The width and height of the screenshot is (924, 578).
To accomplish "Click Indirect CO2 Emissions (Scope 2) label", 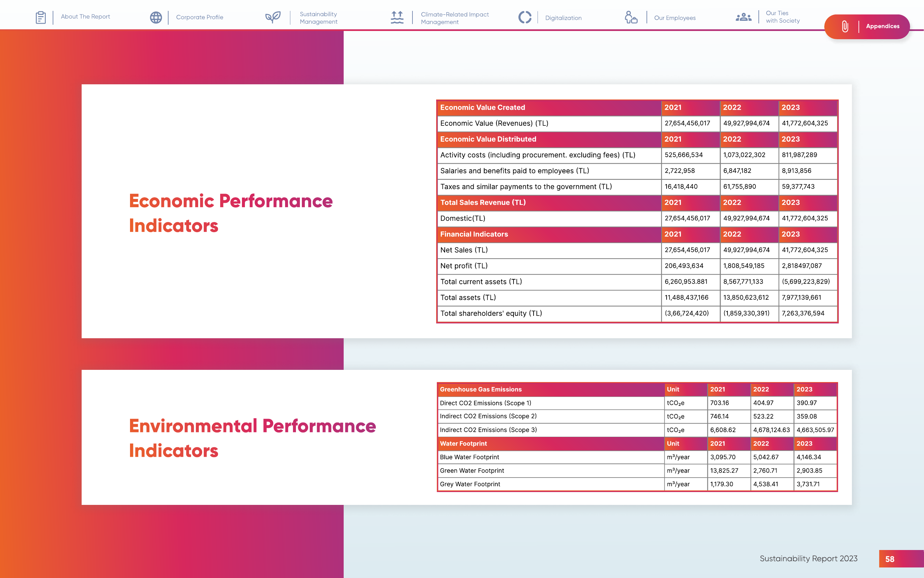I will (488, 416).
